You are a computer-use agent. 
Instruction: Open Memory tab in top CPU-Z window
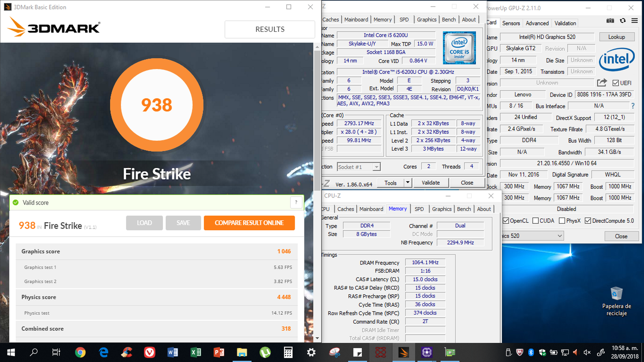[382, 19]
